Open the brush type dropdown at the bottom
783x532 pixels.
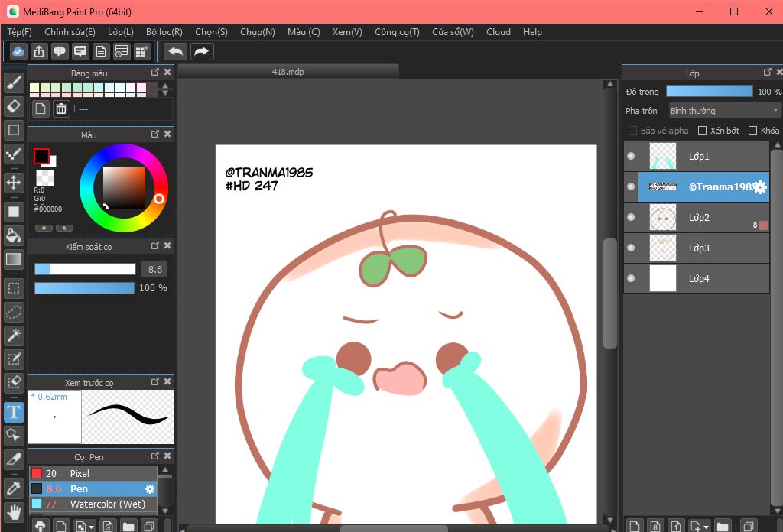(x=91, y=527)
